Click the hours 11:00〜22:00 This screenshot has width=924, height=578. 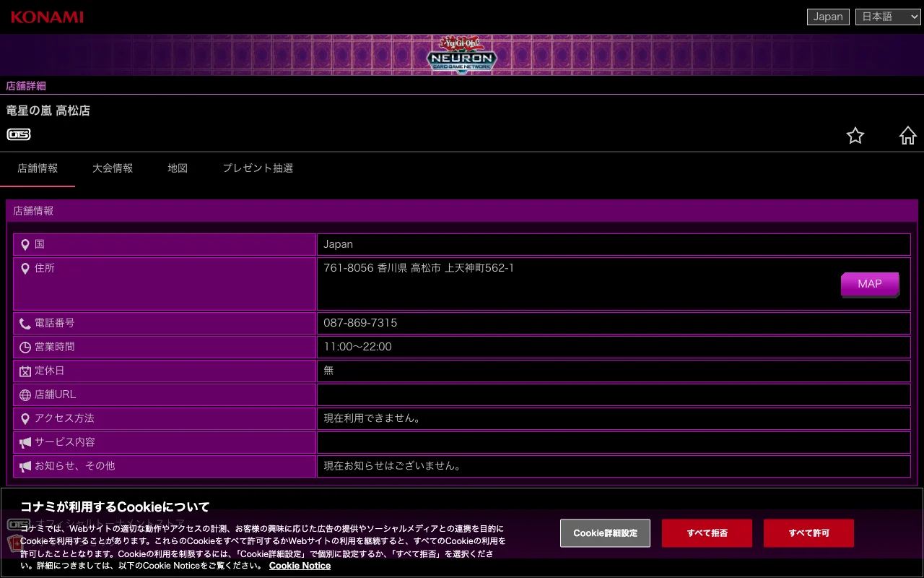357,347
